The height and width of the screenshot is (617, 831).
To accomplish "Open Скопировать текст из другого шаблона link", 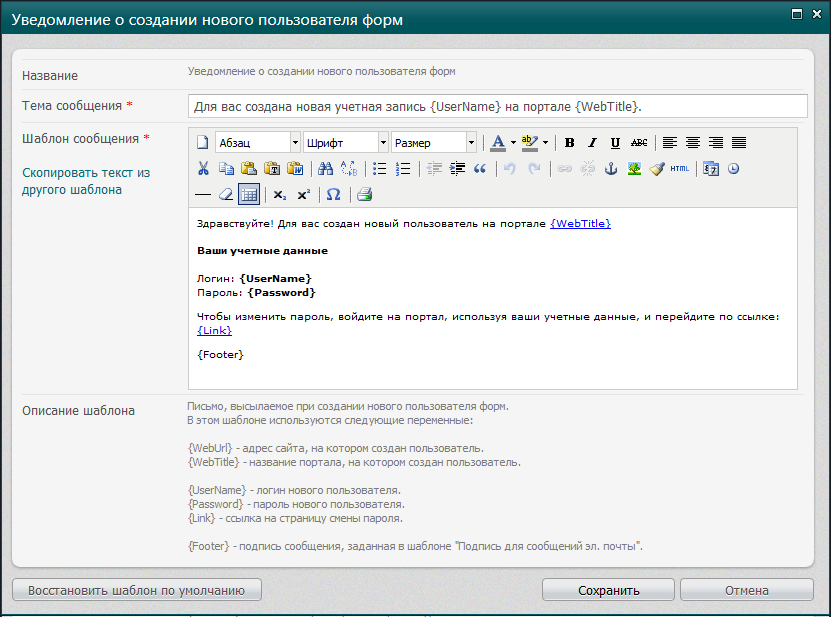I will click(x=86, y=181).
